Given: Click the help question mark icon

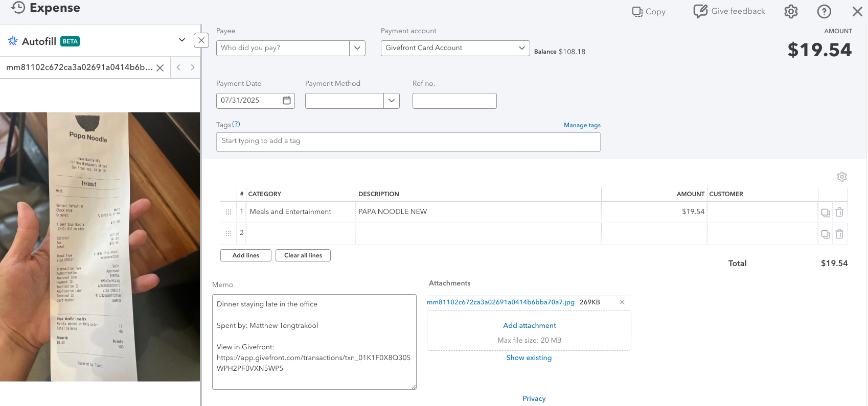Looking at the screenshot, I should pos(824,11).
